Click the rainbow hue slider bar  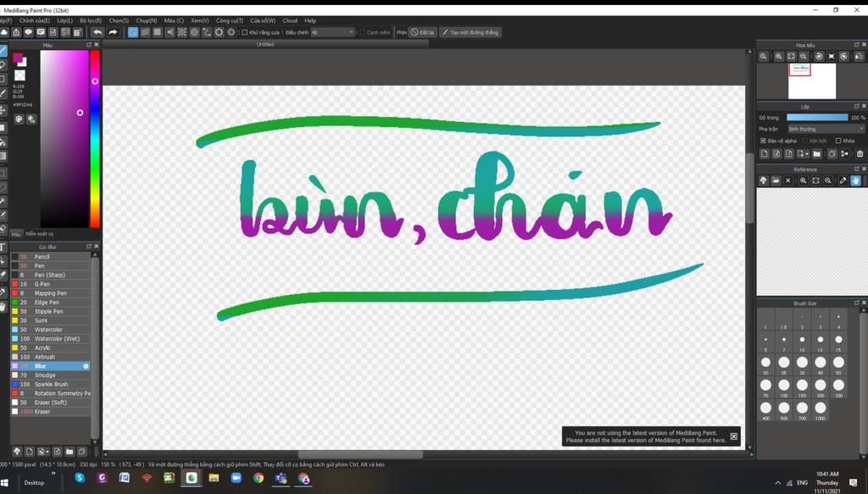(95, 139)
